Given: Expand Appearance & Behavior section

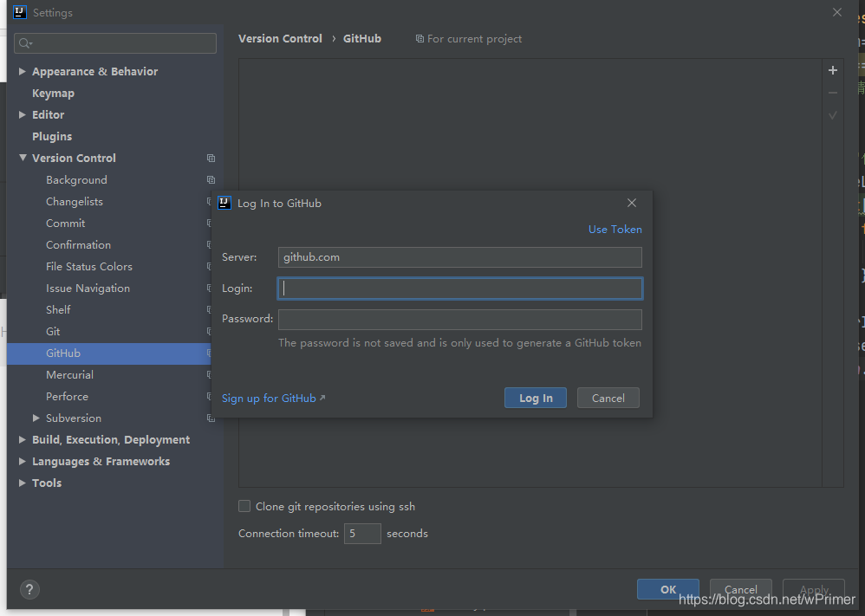Looking at the screenshot, I should 22,71.
